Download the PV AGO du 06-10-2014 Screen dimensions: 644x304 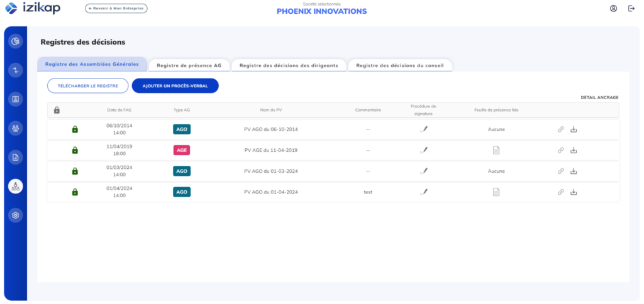click(x=574, y=129)
